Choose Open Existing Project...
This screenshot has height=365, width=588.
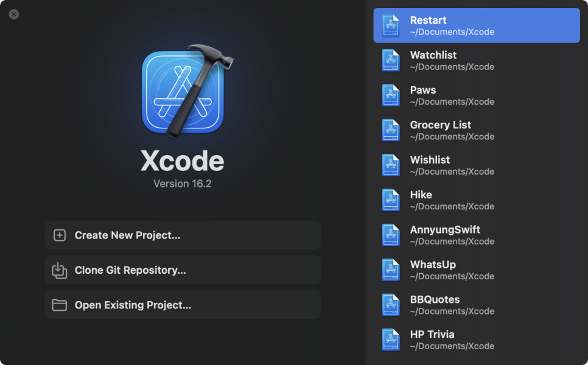coord(183,305)
